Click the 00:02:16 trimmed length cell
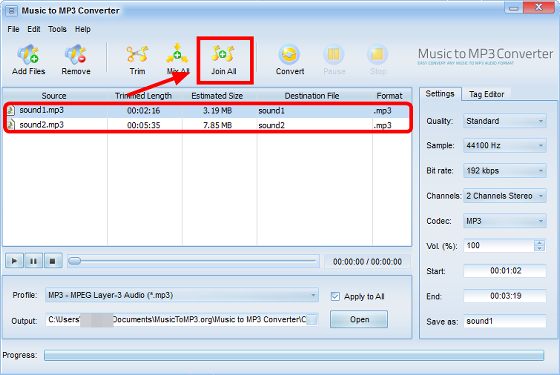Viewport: 560px width, 375px height. coord(144,111)
